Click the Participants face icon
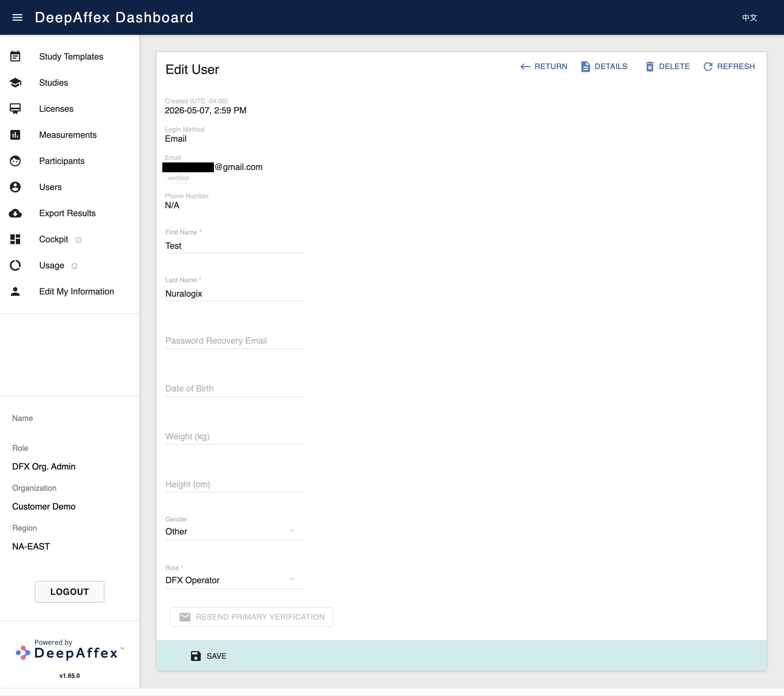784x696 pixels. (15, 161)
